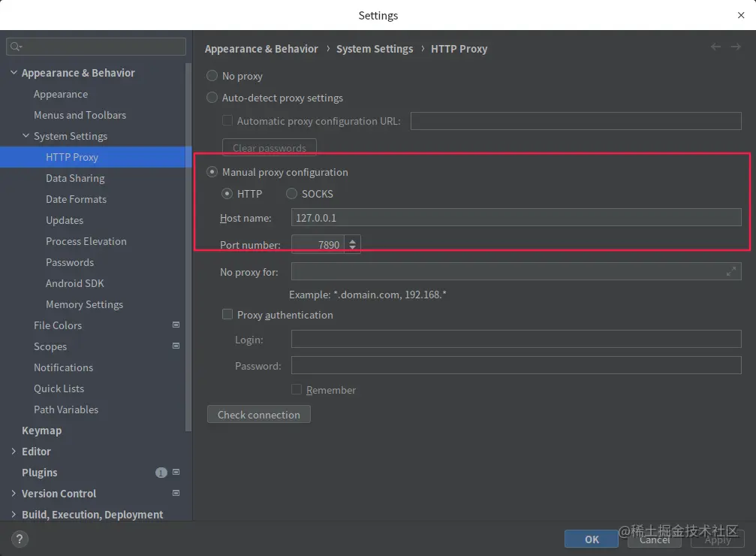This screenshot has height=556, width=756.
Task: Click System Settings breadcrumb
Action: [375, 49]
